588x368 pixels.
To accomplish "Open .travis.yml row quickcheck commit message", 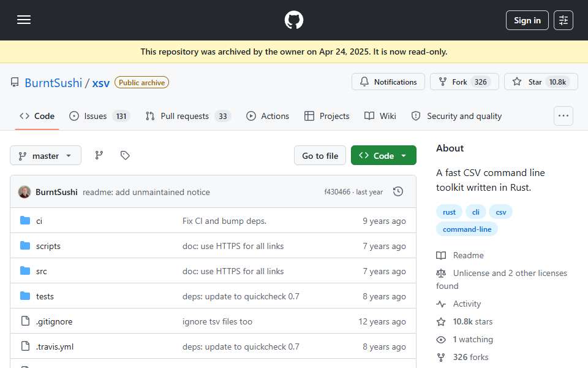I will [241, 347].
